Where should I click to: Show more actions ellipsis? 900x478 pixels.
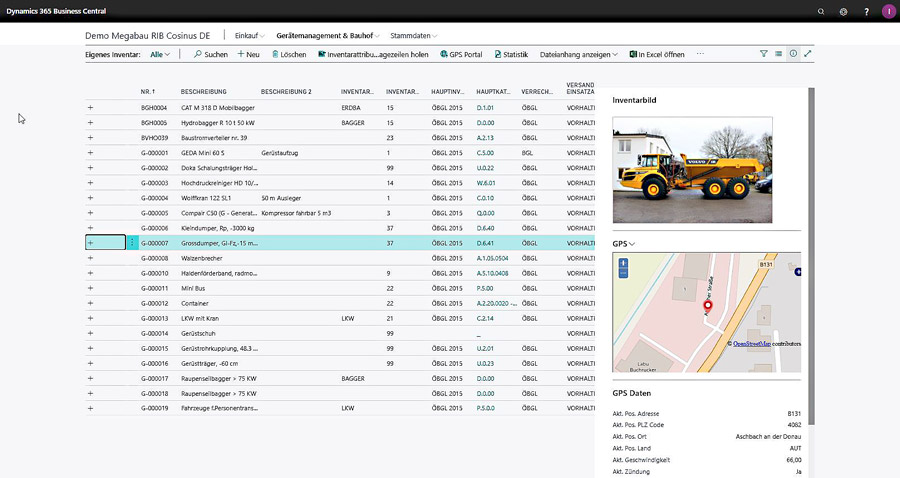point(700,54)
